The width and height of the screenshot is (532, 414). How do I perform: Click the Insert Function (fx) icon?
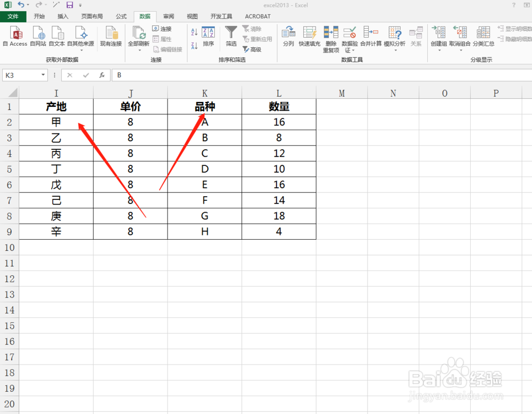point(101,75)
